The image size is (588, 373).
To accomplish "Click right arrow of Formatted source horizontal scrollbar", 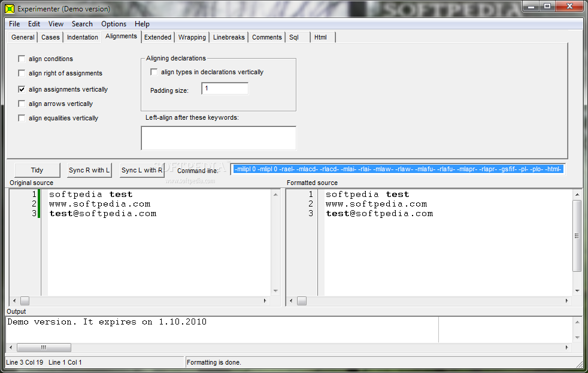I will pyautogui.click(x=566, y=301).
